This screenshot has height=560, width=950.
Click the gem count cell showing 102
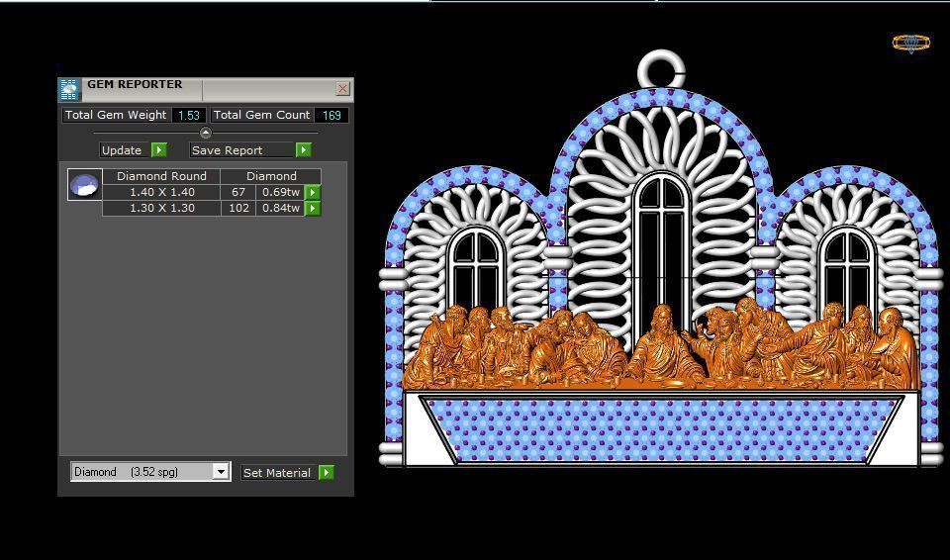(238, 208)
